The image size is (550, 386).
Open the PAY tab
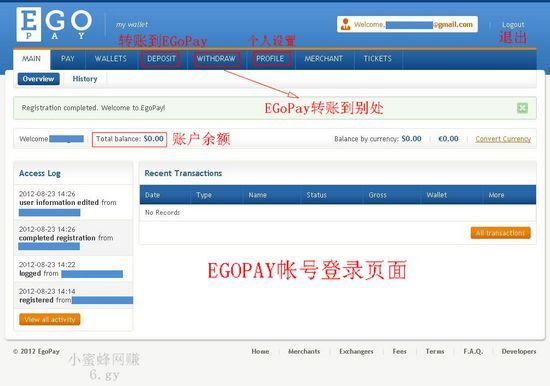68,59
